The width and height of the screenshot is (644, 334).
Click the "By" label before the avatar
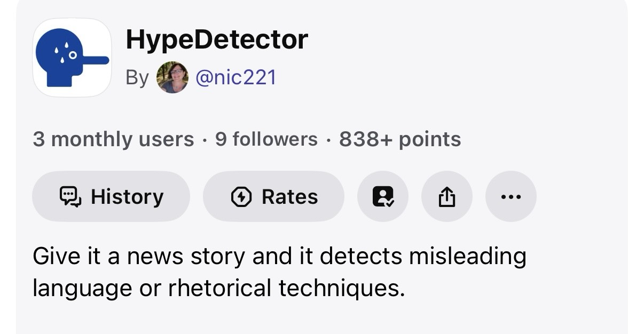[x=137, y=78]
